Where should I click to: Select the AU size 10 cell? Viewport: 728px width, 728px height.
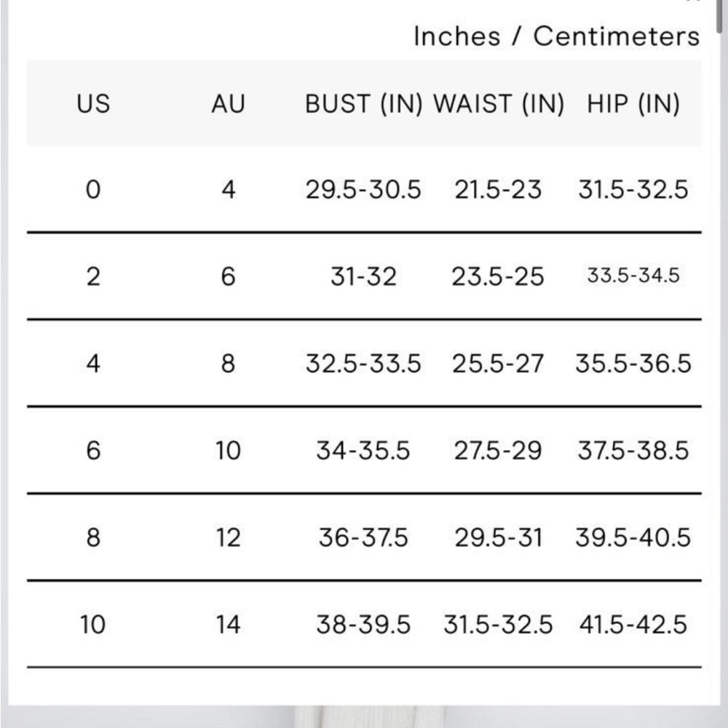click(x=228, y=451)
